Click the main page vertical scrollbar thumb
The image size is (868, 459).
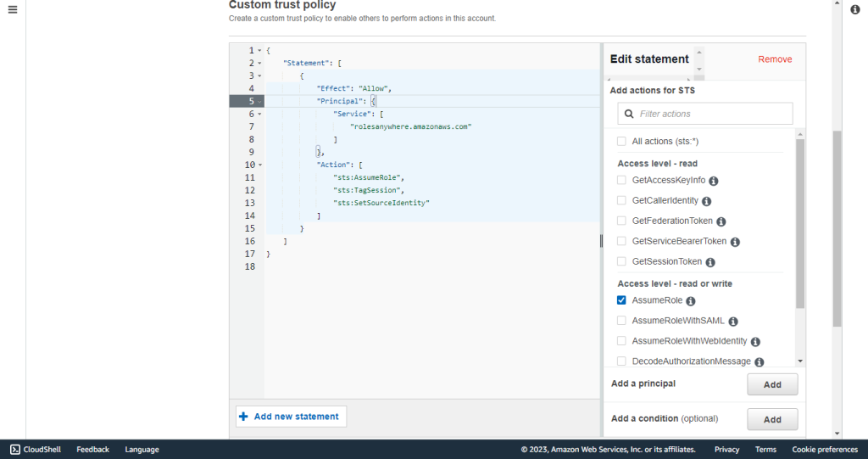[x=837, y=228]
